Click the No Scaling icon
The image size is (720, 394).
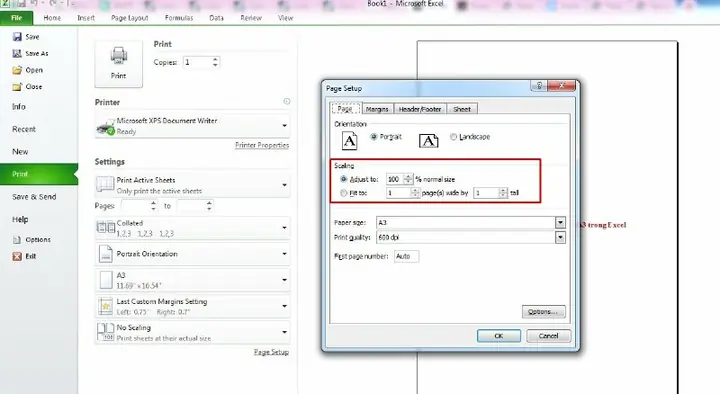coord(105,332)
